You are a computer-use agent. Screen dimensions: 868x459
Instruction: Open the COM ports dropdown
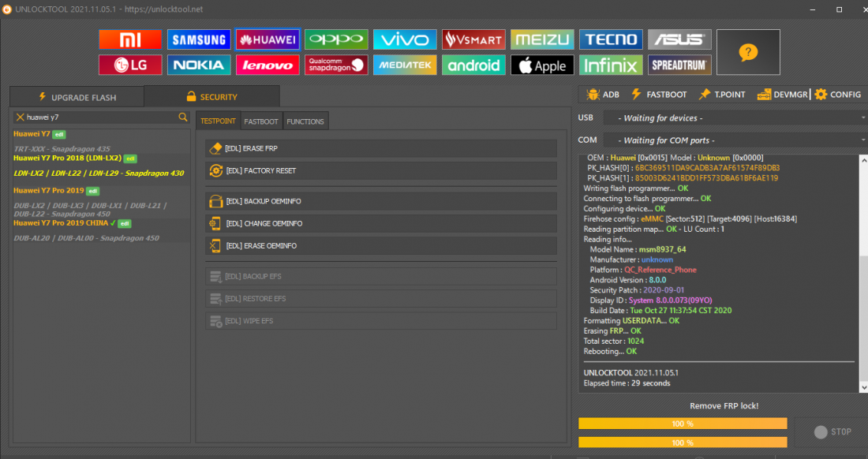pyautogui.click(x=734, y=140)
